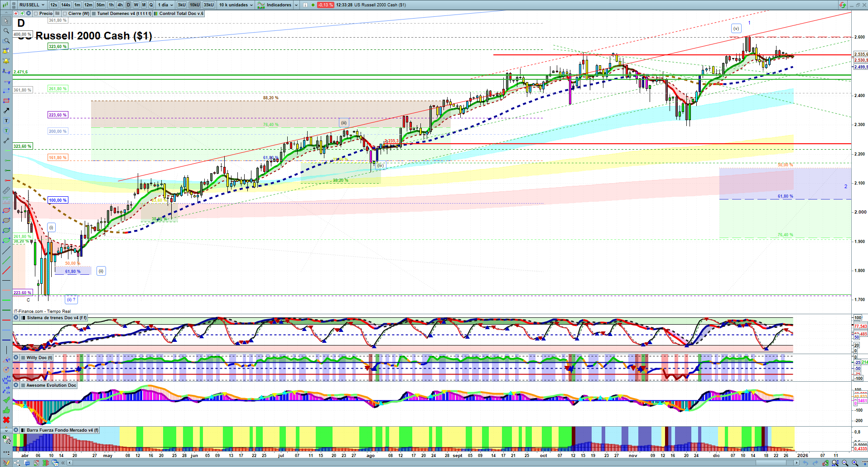
Task: Select the 12s timeframe
Action: [x=53, y=5]
